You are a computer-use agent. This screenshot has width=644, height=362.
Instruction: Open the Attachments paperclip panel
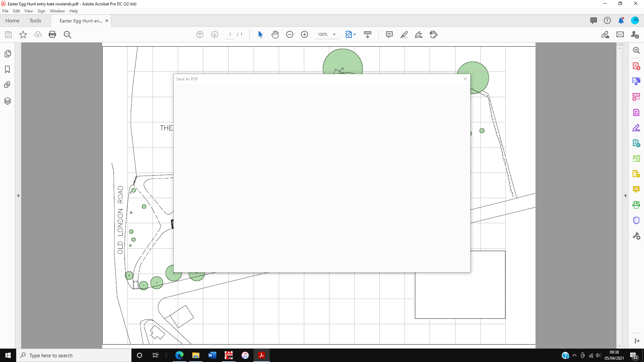coord(7,85)
